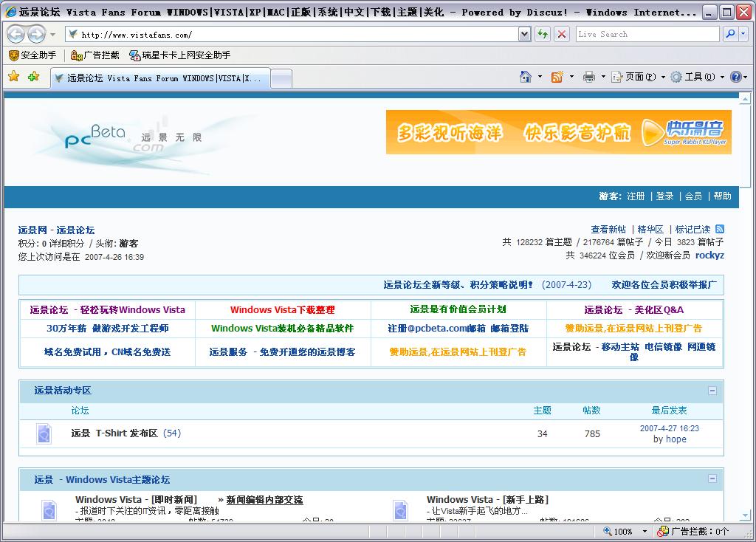Screen dimensions: 756x542
Task: Click the 广告拦截 button in links bar
Action: (x=94, y=55)
